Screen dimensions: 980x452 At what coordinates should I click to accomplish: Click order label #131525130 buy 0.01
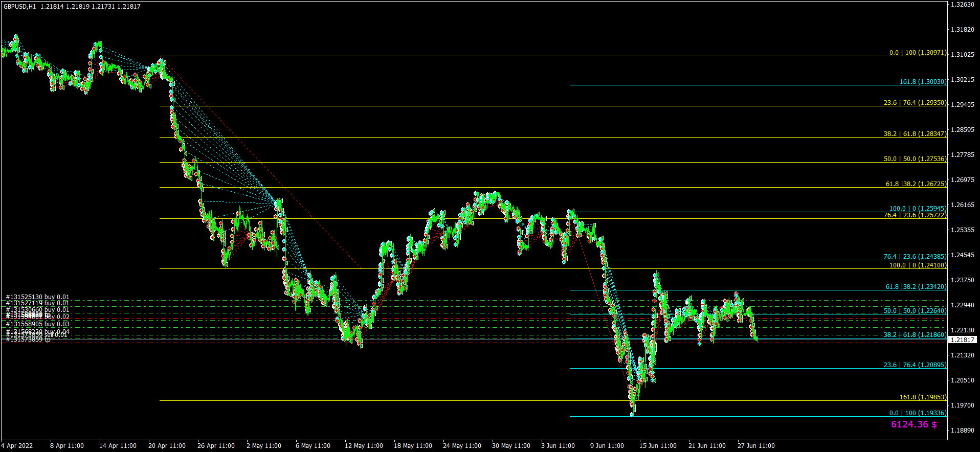pos(37,297)
